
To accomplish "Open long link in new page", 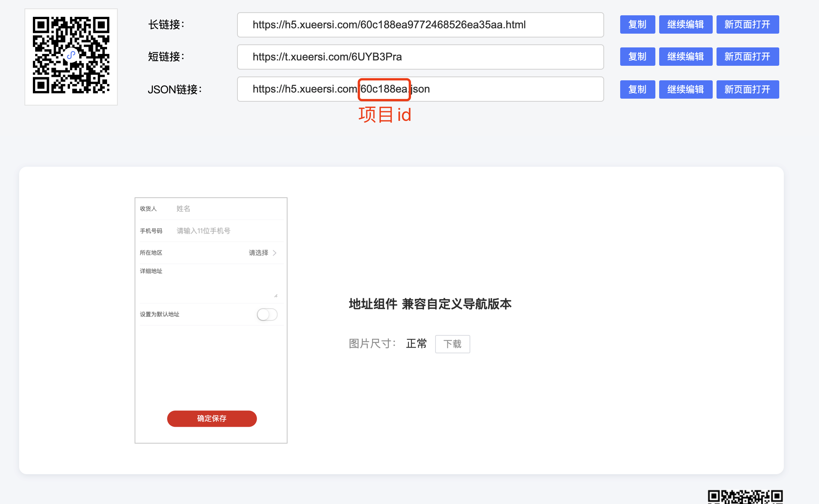I will [747, 24].
